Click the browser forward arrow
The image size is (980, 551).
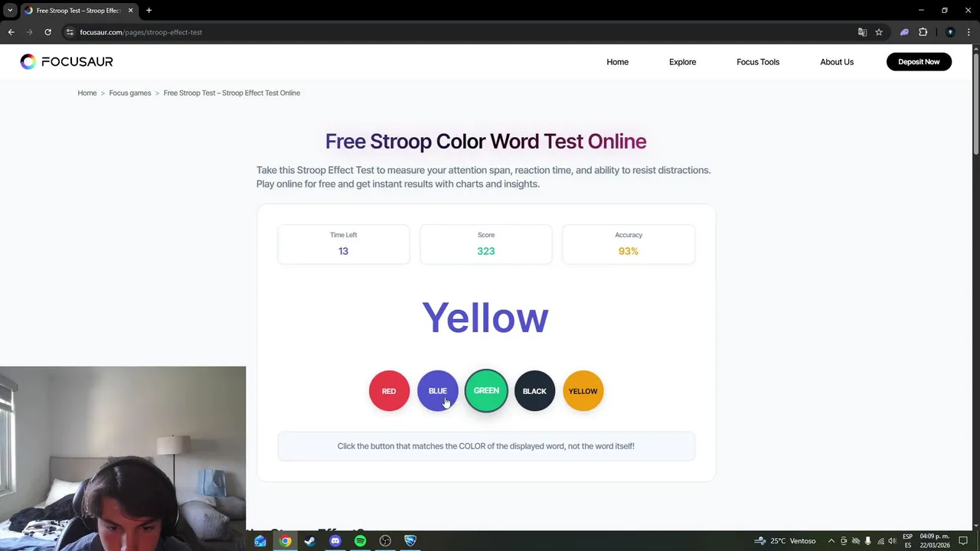click(29, 32)
